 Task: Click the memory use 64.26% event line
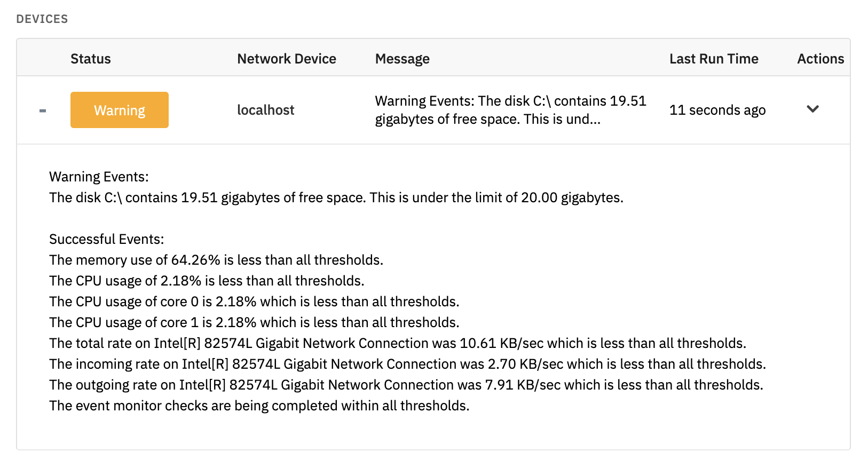[216, 260]
